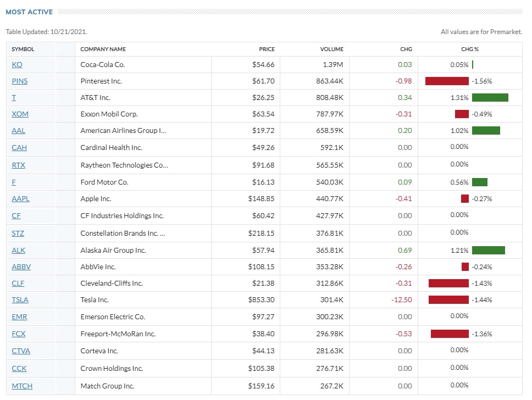Click the green 1.21% change bar

pos(489,251)
